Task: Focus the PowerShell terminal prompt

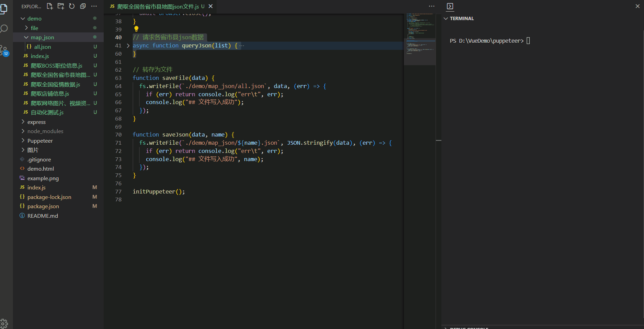Action: pyautogui.click(x=489, y=41)
